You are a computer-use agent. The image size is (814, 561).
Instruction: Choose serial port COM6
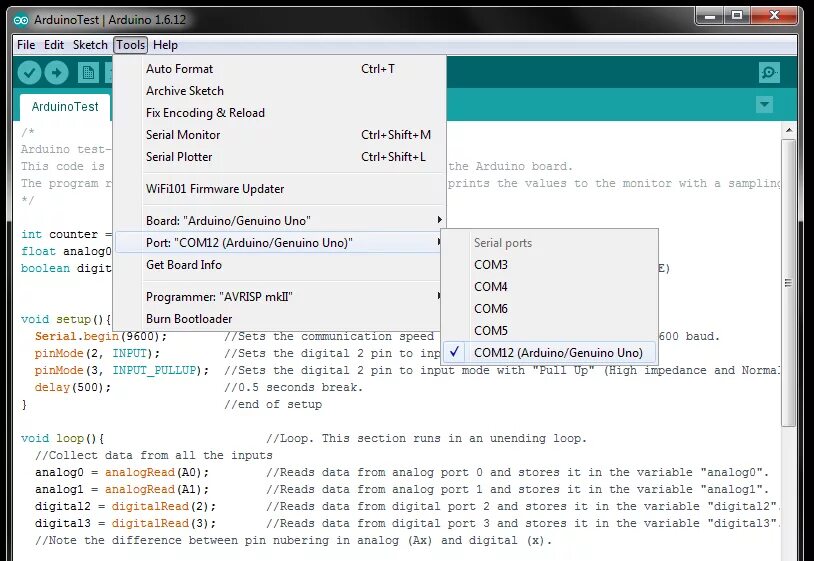[549, 309]
